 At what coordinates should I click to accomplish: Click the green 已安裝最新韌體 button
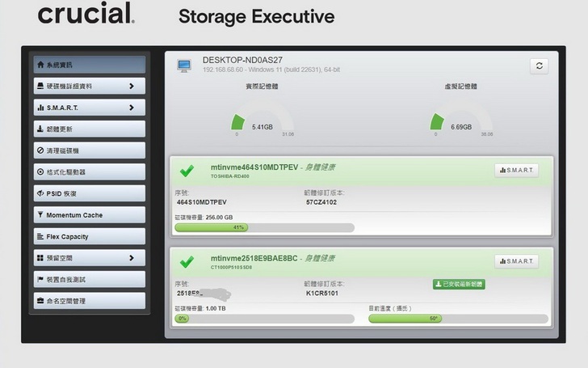click(459, 285)
